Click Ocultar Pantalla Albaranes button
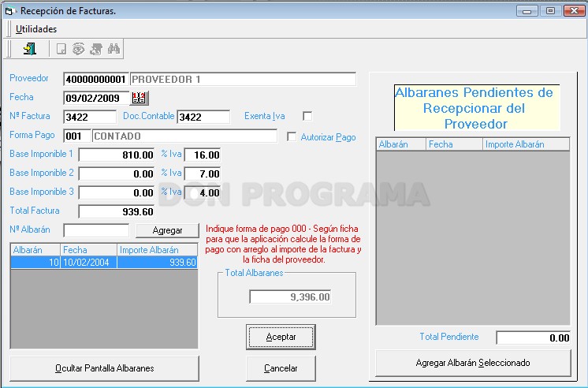Image resolution: width=588 pixels, height=388 pixels. coord(105,368)
